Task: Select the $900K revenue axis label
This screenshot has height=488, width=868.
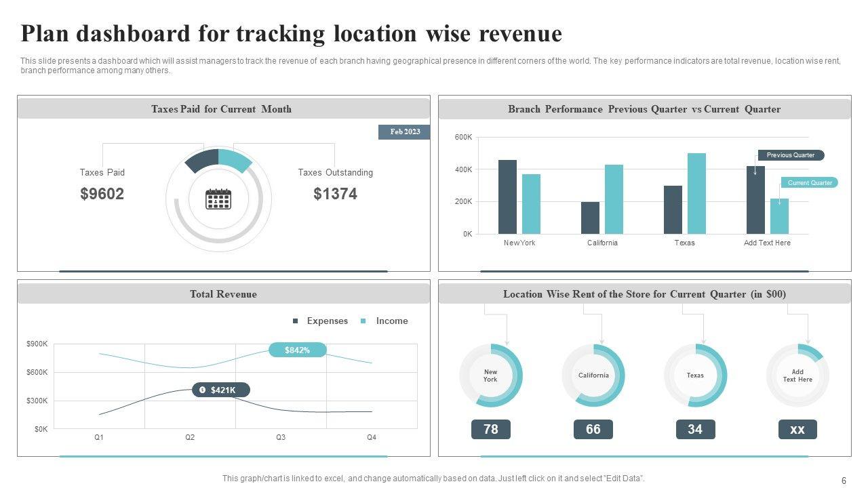Action: pyautogui.click(x=37, y=344)
